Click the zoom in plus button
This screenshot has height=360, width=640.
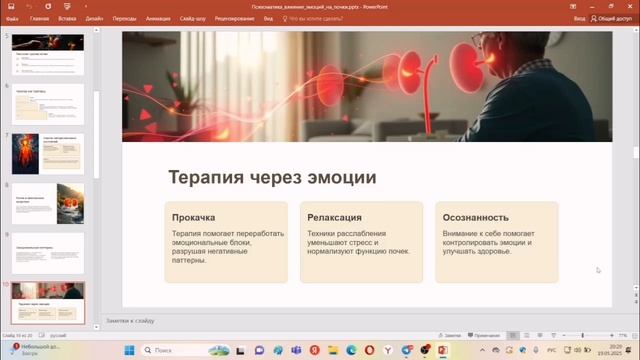(611, 336)
